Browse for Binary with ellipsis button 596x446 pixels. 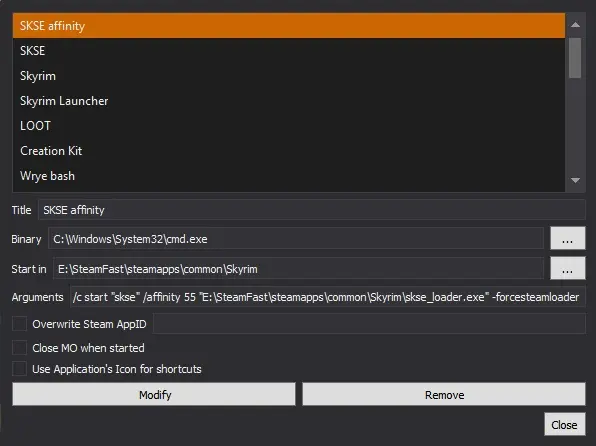coord(567,238)
